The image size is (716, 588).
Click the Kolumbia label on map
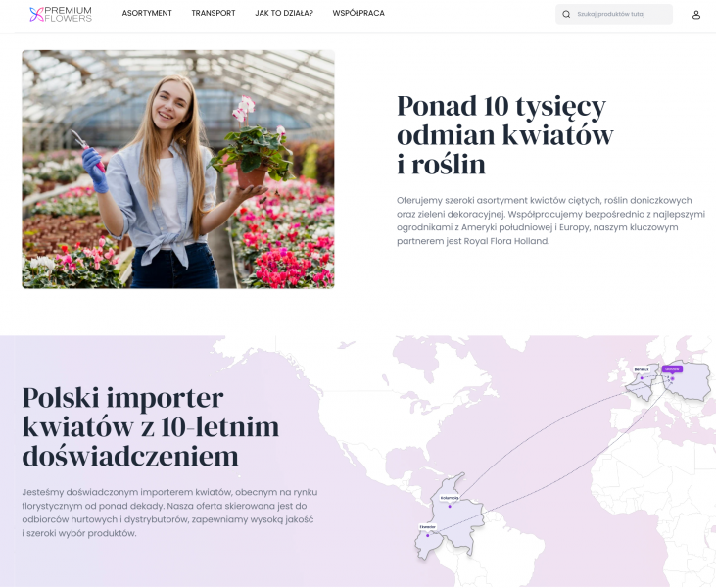coord(450,498)
